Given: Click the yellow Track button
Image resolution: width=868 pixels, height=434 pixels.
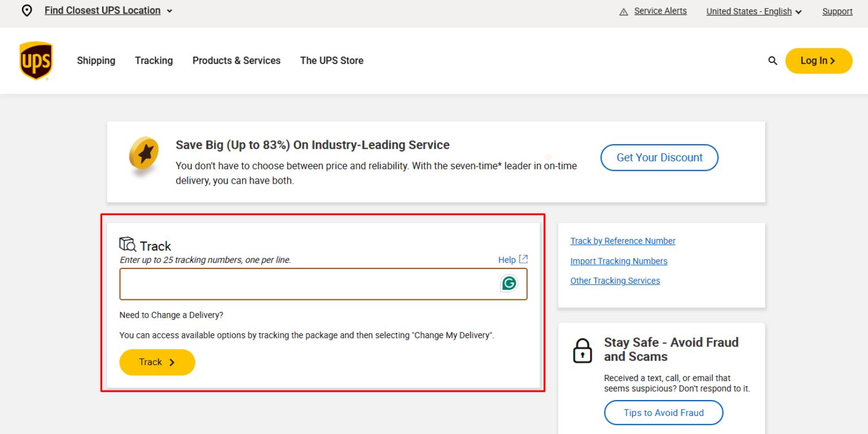Looking at the screenshot, I should pos(157,362).
